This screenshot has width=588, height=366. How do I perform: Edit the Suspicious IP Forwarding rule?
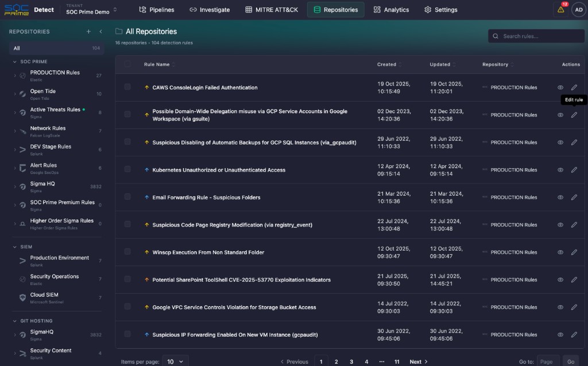[574, 334]
